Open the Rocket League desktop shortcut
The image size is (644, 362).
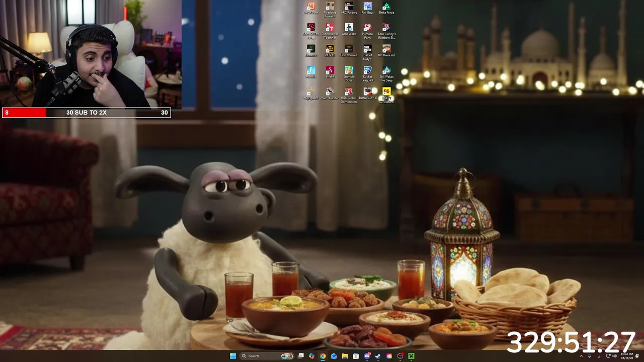pyautogui.click(x=368, y=74)
